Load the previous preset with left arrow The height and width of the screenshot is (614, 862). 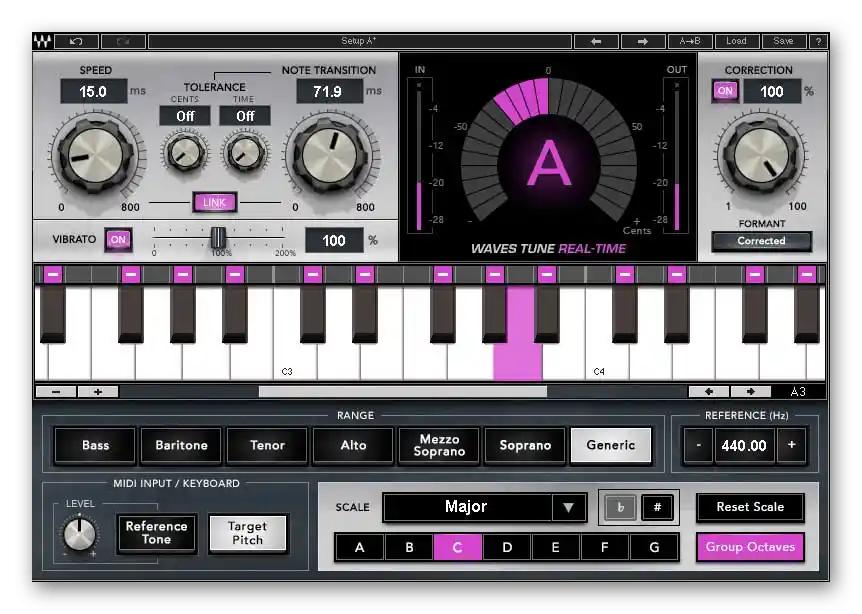click(x=596, y=41)
